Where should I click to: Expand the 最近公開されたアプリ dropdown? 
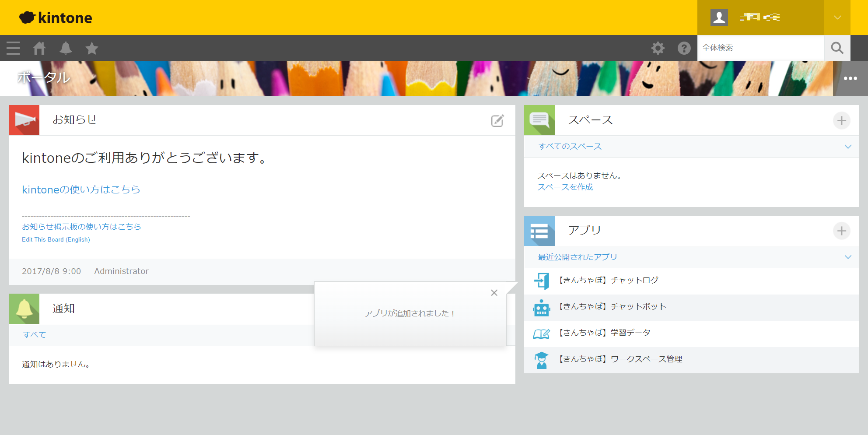click(847, 257)
